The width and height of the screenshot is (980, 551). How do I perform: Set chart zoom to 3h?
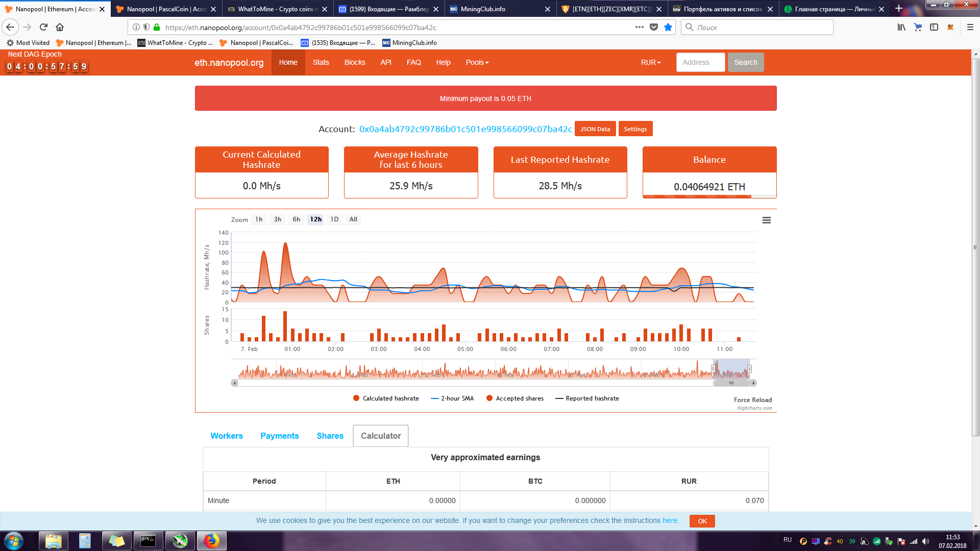(x=278, y=219)
